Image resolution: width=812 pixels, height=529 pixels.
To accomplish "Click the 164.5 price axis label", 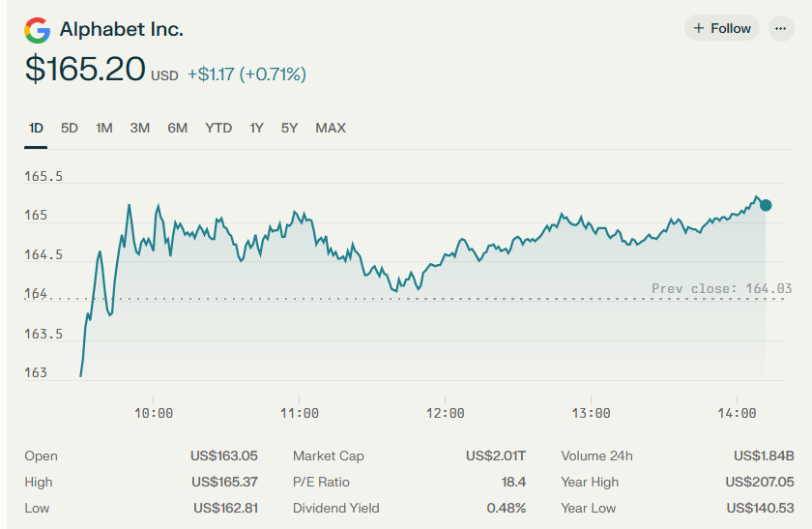I will point(43,255).
